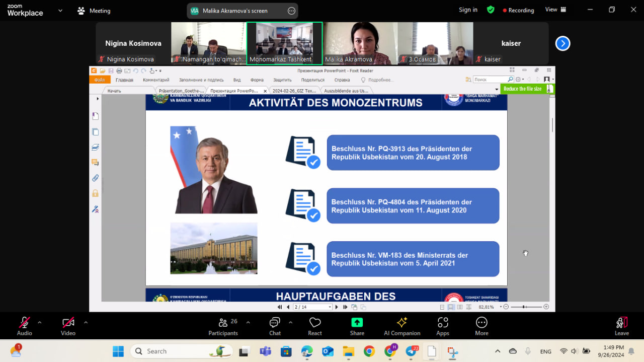Open screen share options ellipsis button
Image resolution: width=644 pixels, height=362 pixels.
291,11
